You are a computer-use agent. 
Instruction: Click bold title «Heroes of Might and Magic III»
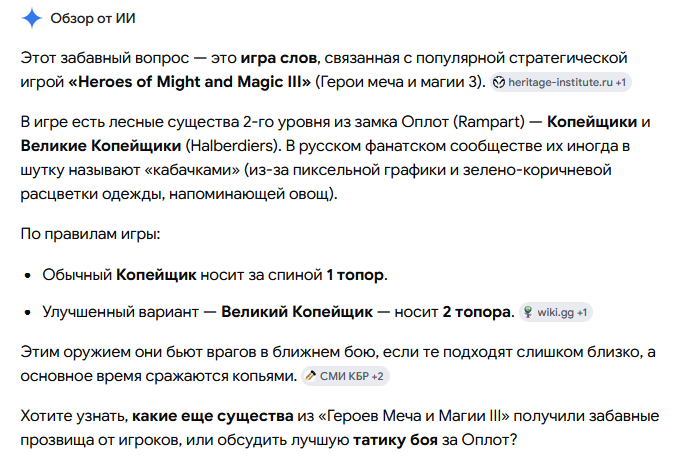[x=190, y=82]
